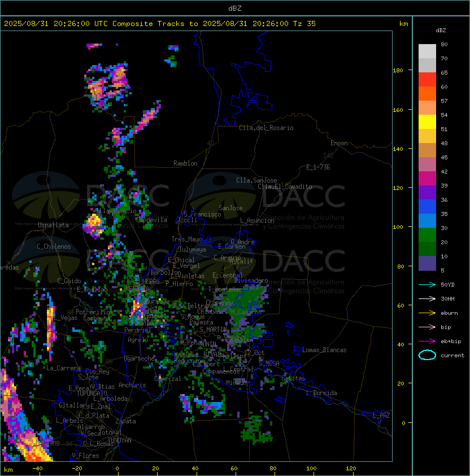Image resolution: width=470 pixels, height=476 pixels.
Task: Click the Lomas_Blancas map label
Action: tap(324, 350)
